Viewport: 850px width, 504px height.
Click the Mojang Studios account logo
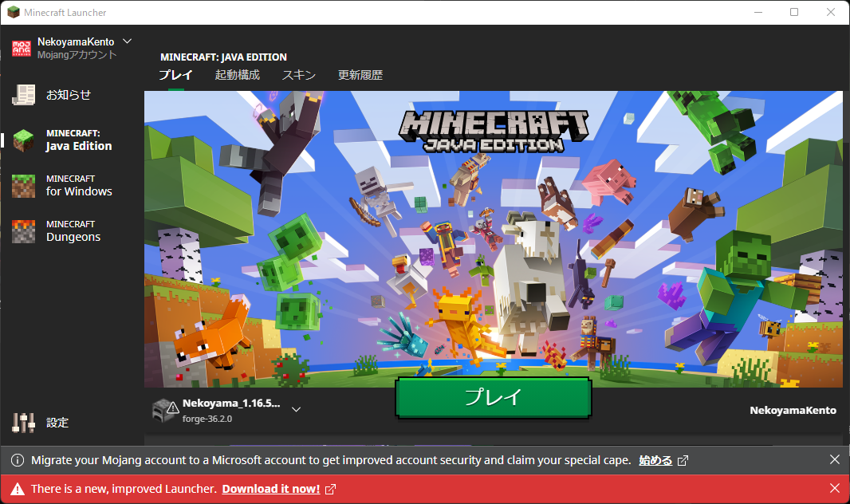(22, 48)
